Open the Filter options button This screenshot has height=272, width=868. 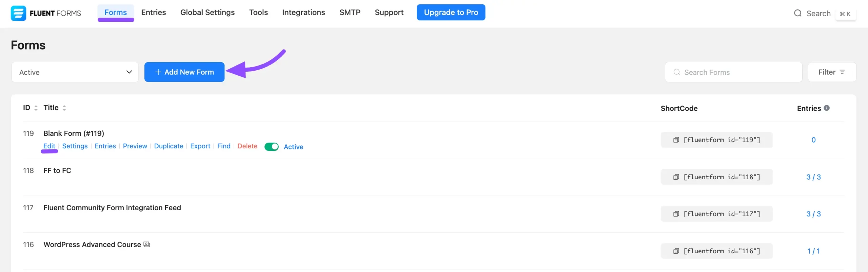click(x=832, y=72)
